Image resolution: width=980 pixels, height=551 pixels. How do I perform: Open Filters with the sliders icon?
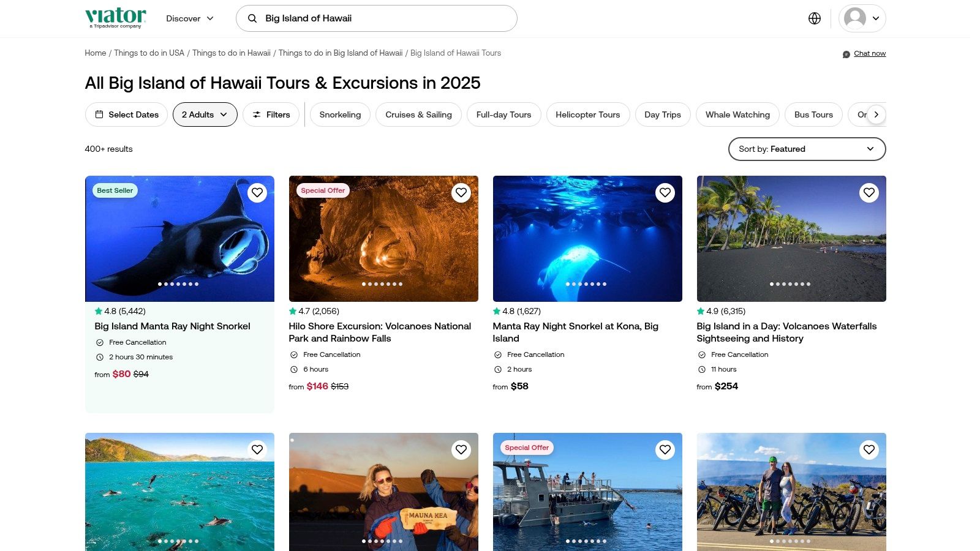coord(271,114)
